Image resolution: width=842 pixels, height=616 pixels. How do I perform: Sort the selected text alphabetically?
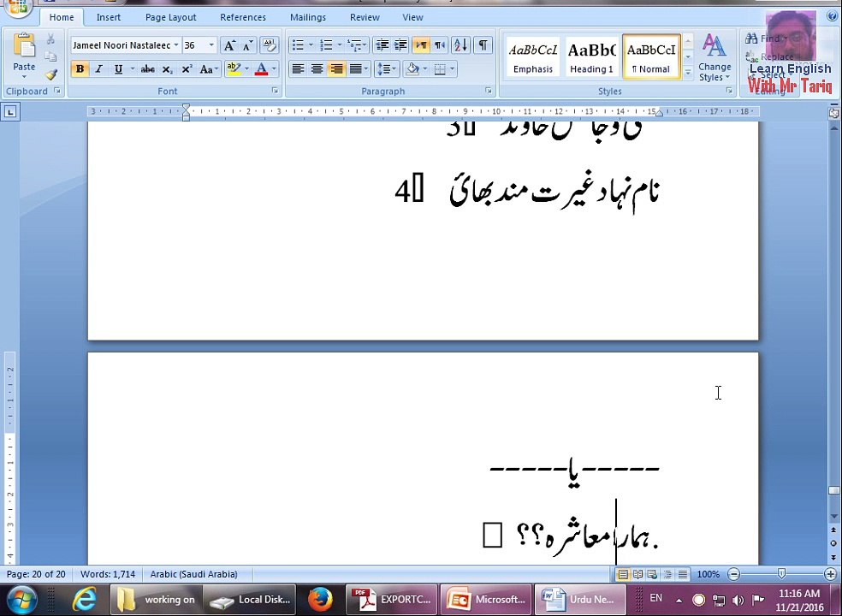[x=460, y=45]
